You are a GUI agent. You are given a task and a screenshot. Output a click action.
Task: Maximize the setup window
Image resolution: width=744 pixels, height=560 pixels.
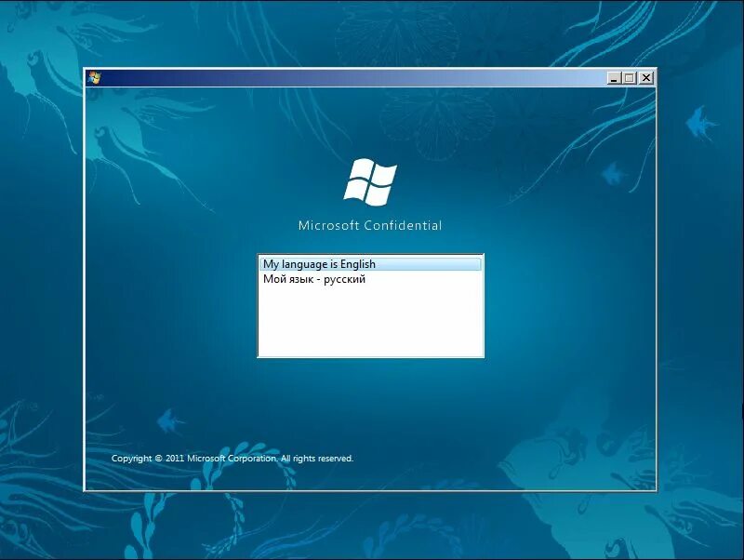click(x=630, y=78)
